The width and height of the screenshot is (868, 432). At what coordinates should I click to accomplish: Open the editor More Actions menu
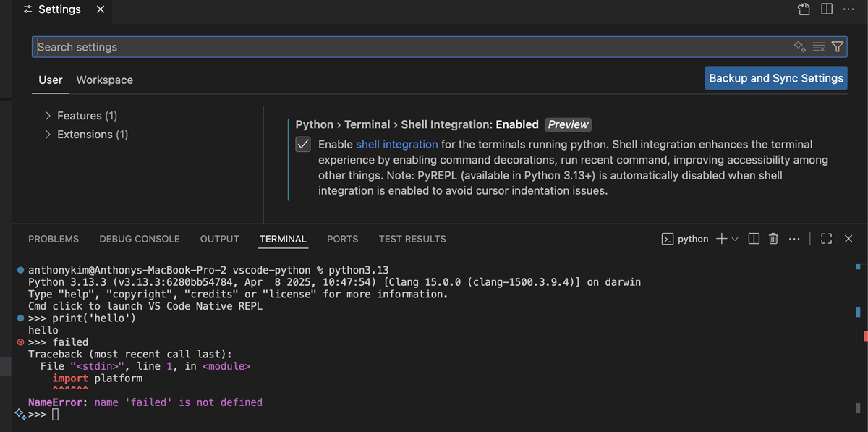tap(848, 9)
